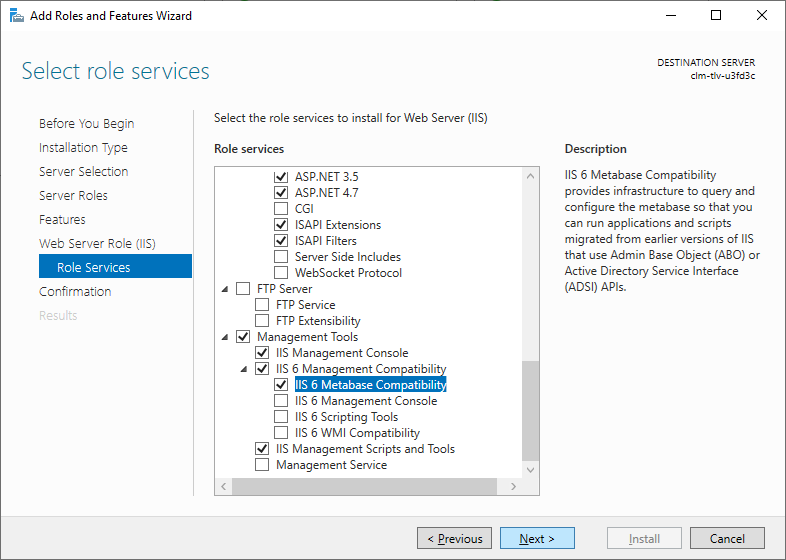The image size is (786, 560).
Task: Select the Server Side Includes label
Action: coord(348,257)
